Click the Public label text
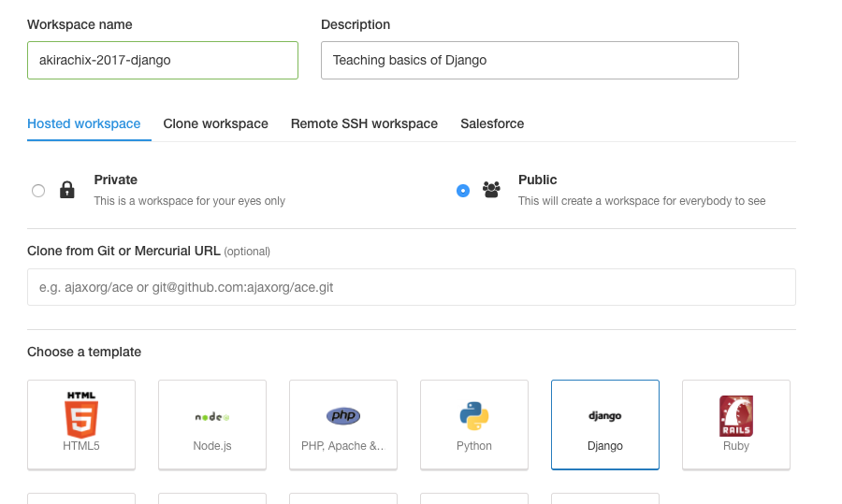 point(538,180)
